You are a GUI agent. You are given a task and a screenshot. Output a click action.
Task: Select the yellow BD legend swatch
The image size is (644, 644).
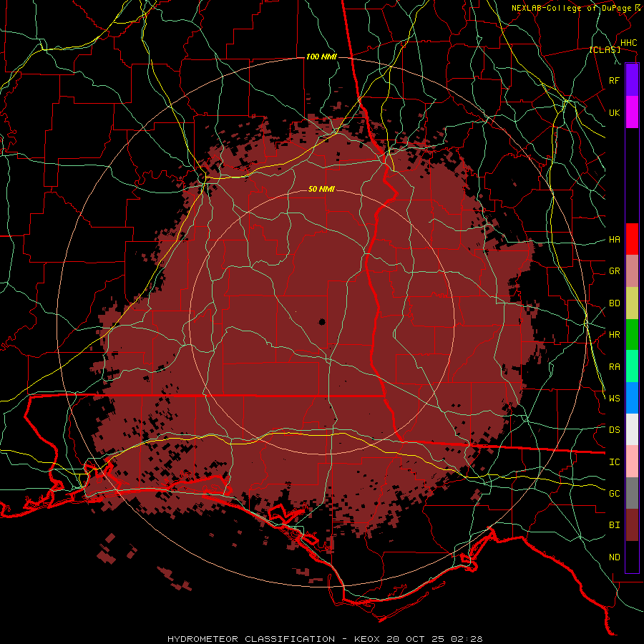click(632, 303)
